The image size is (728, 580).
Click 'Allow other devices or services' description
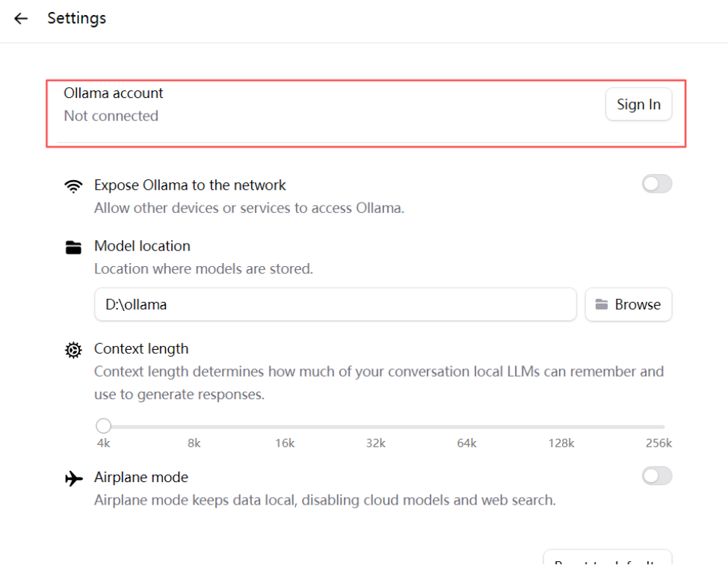[x=250, y=208]
